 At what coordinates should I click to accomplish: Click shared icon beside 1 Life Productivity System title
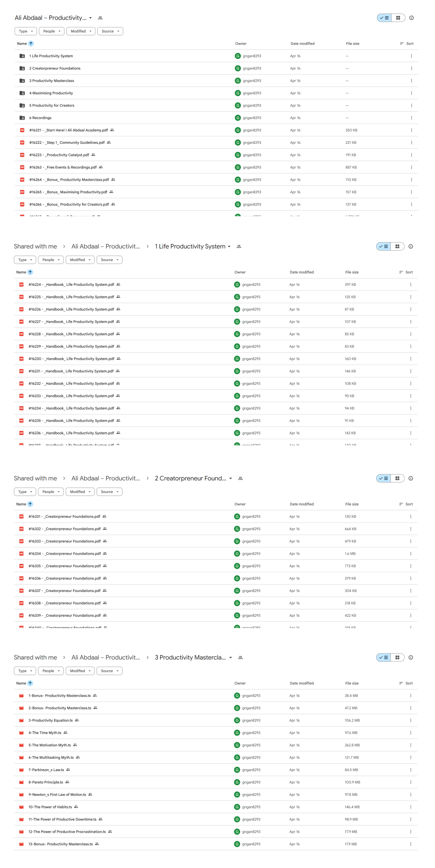239,246
